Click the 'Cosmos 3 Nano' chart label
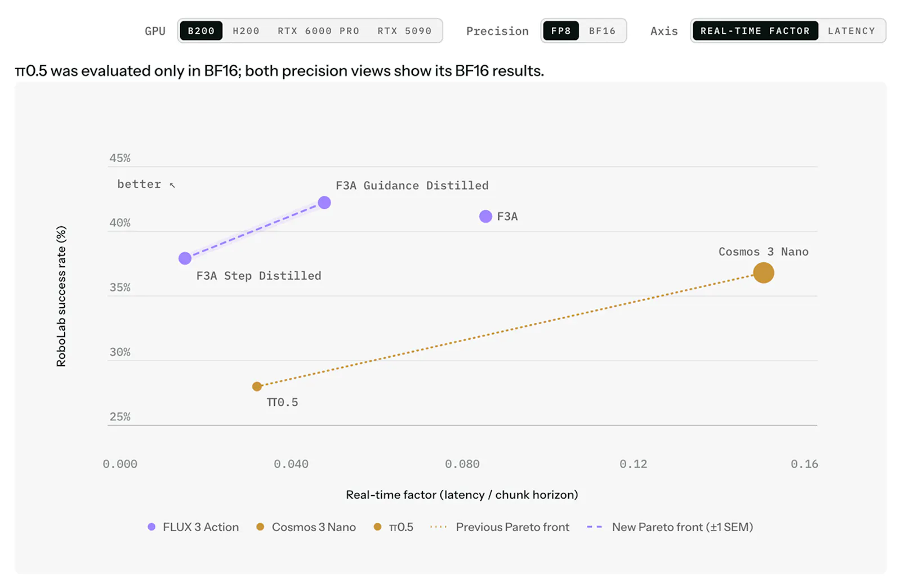The height and width of the screenshot is (588, 901). click(x=764, y=252)
